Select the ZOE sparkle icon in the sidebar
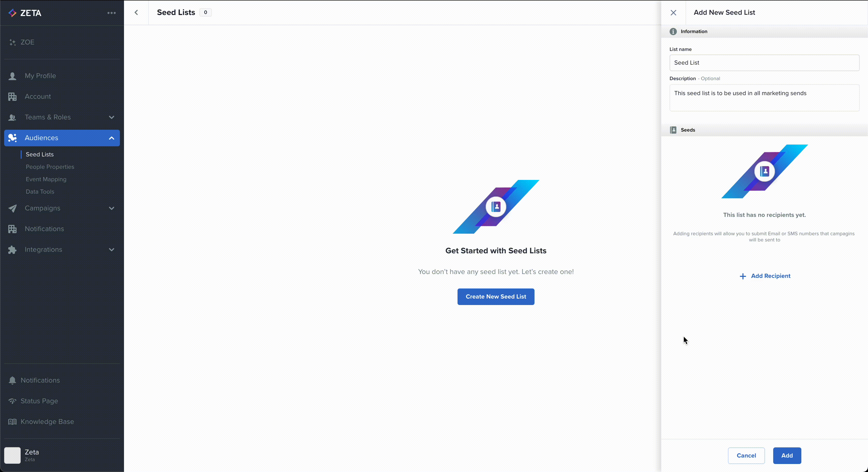Screen dimensions: 868x472 [x=12, y=42]
